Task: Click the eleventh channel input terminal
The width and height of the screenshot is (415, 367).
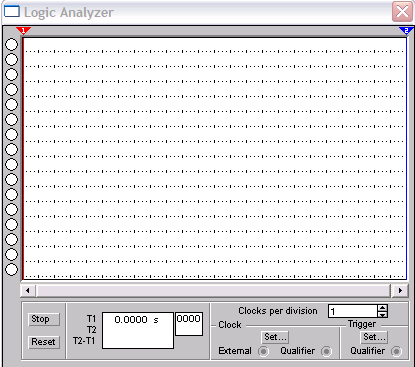Action: (12, 194)
